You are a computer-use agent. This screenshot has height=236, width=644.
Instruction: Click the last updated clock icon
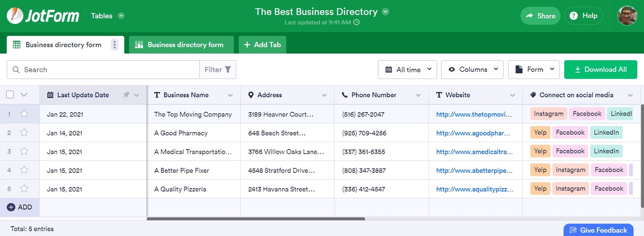(356, 22)
